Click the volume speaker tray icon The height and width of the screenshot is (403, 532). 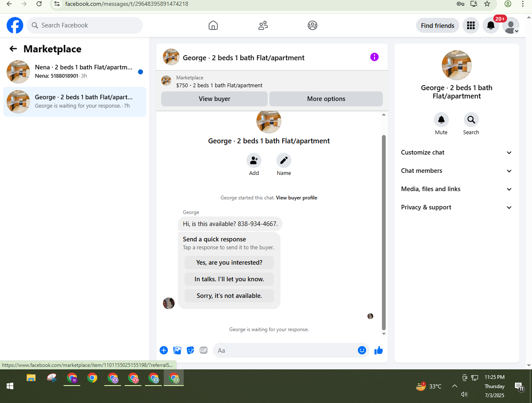[464, 394]
